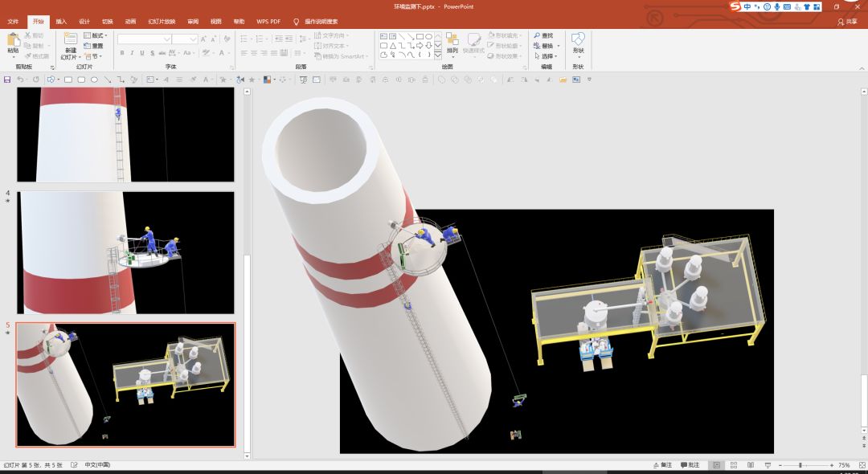Click the oval shape icon in quick toolbar

tap(94, 80)
